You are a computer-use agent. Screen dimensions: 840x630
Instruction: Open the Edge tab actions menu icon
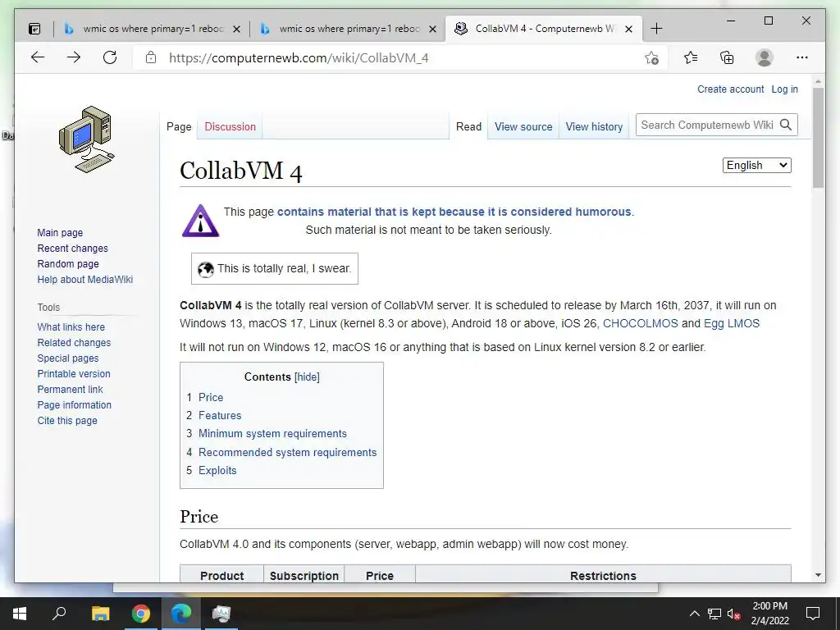pos(34,29)
